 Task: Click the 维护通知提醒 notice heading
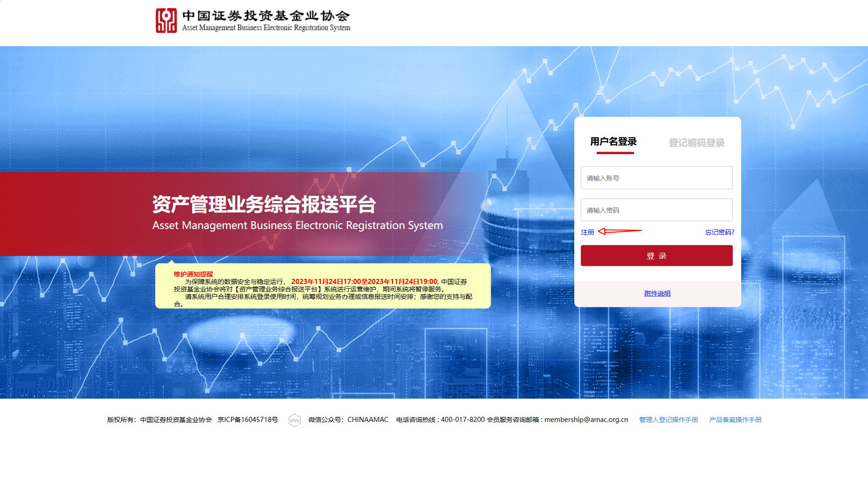[x=193, y=274]
